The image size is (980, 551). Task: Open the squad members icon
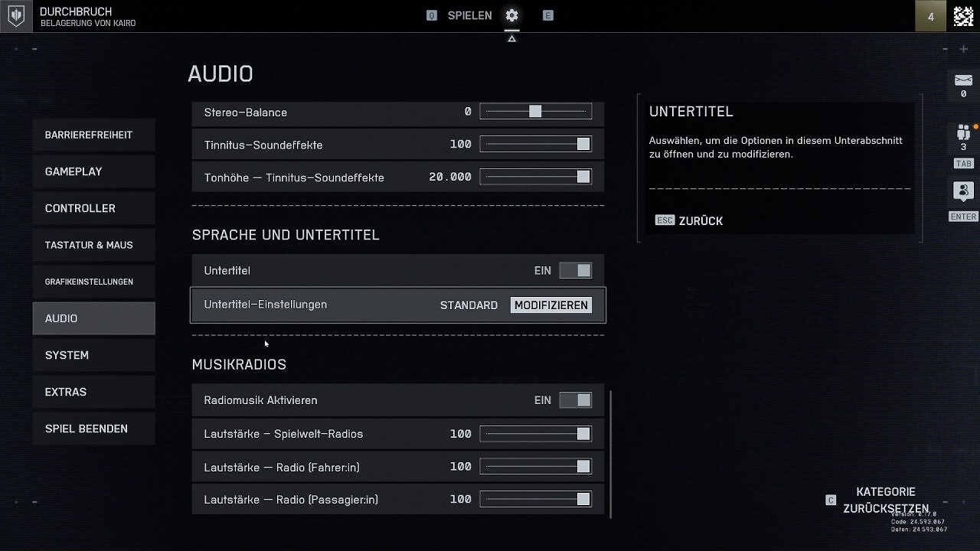[x=963, y=132]
